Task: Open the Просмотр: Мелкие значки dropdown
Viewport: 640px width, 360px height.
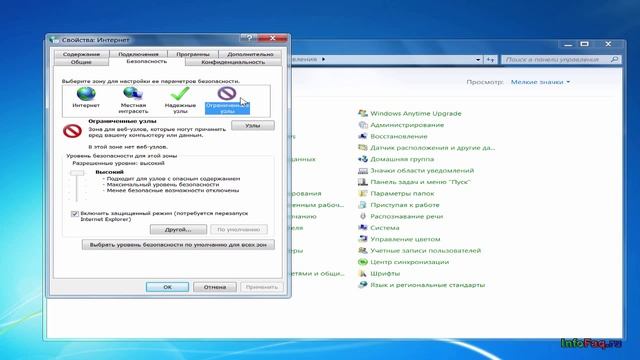Action: coord(540,82)
